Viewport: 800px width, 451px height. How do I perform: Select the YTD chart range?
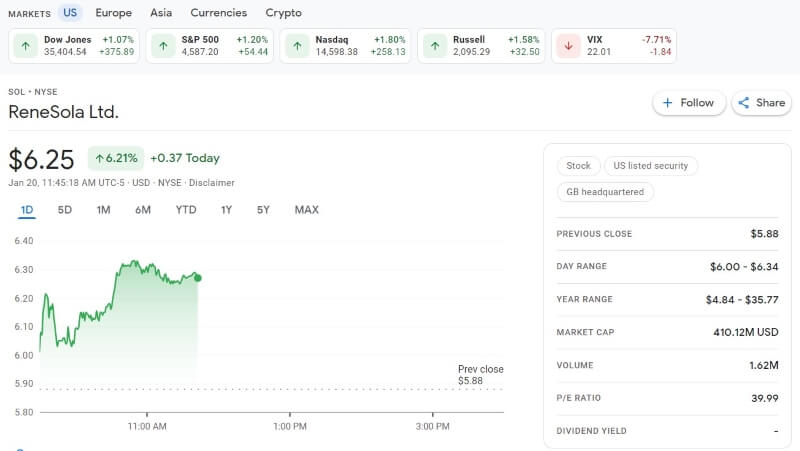pyautogui.click(x=186, y=210)
